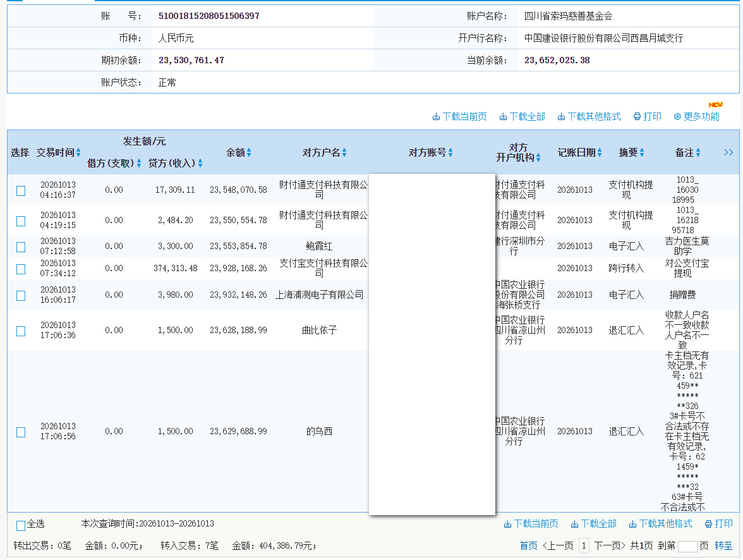Sort by 对方开户机构 column arrows
The image size is (743, 560).
538,157
